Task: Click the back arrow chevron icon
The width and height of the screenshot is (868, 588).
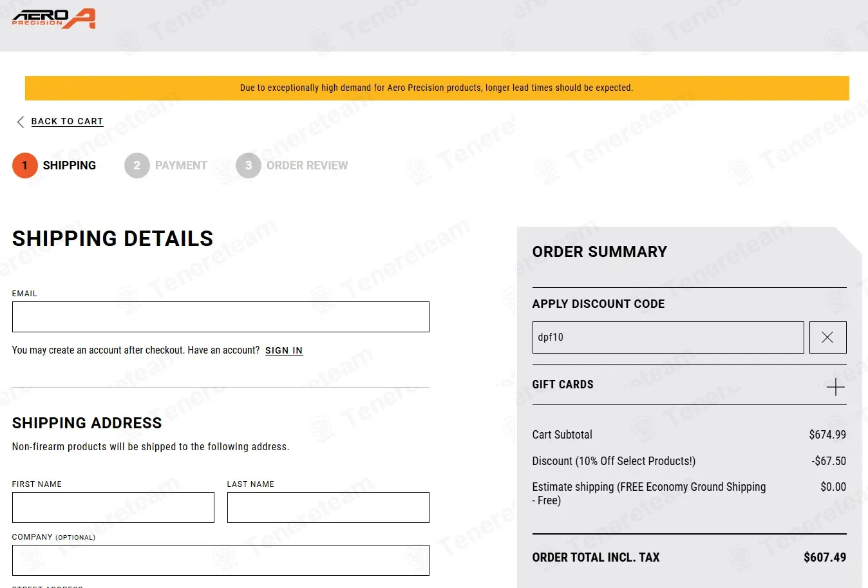Action: click(x=21, y=122)
